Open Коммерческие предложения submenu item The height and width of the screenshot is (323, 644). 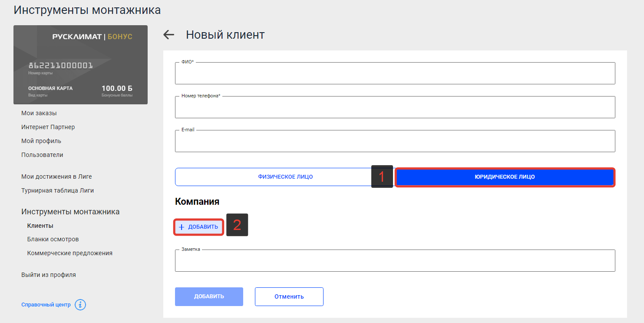coord(69,253)
